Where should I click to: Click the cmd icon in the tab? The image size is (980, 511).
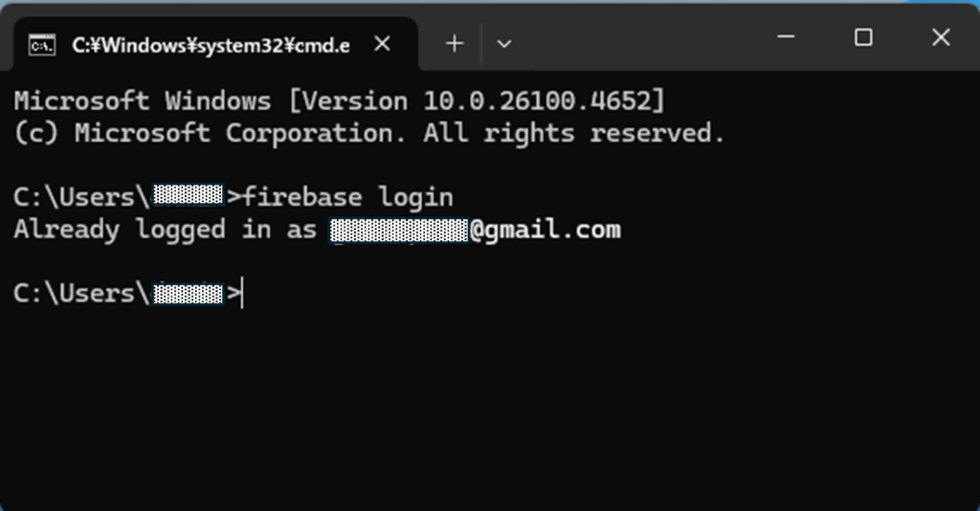pyautogui.click(x=42, y=45)
